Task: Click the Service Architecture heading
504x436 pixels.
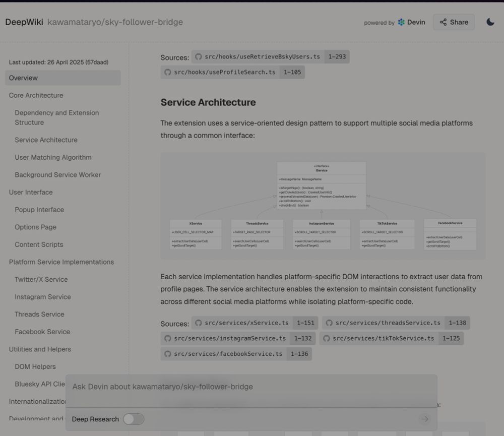Action: pos(208,102)
